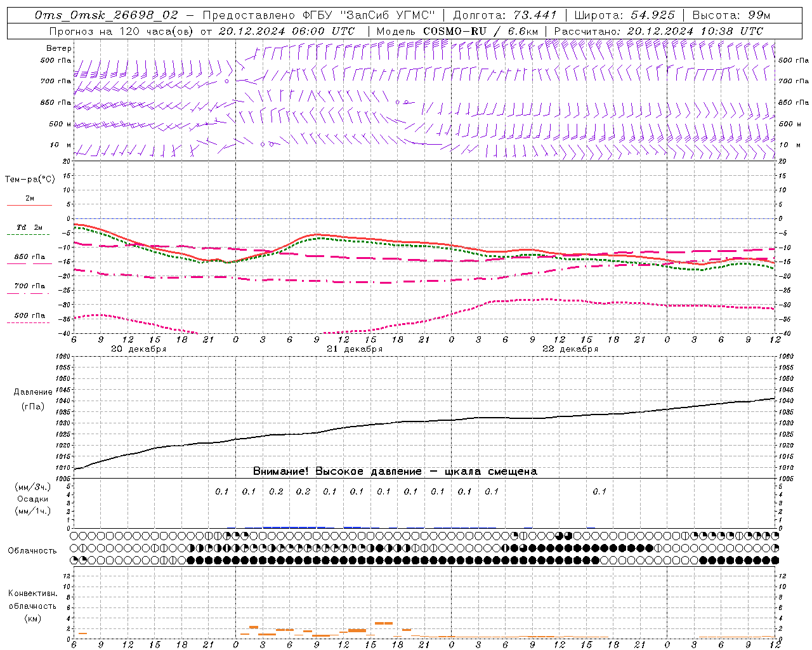Click the (мм/3ч.) precipitation unit label
The image size is (812, 650).
[32, 487]
